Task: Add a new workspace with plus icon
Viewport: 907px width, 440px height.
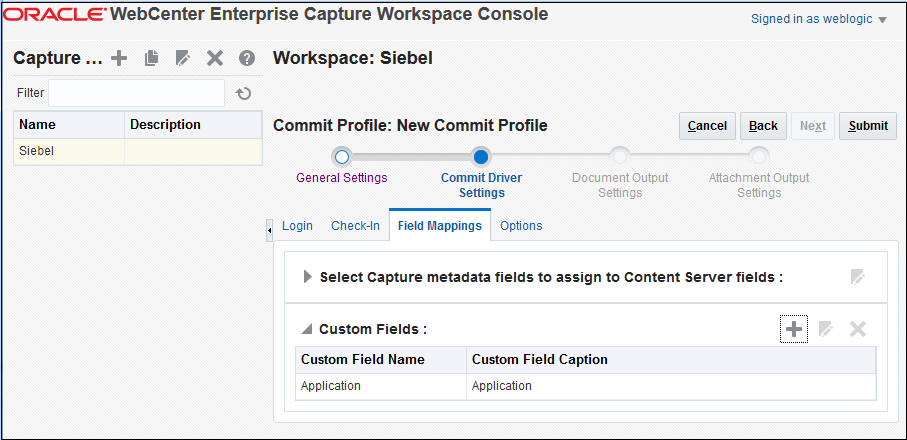Action: pos(119,58)
